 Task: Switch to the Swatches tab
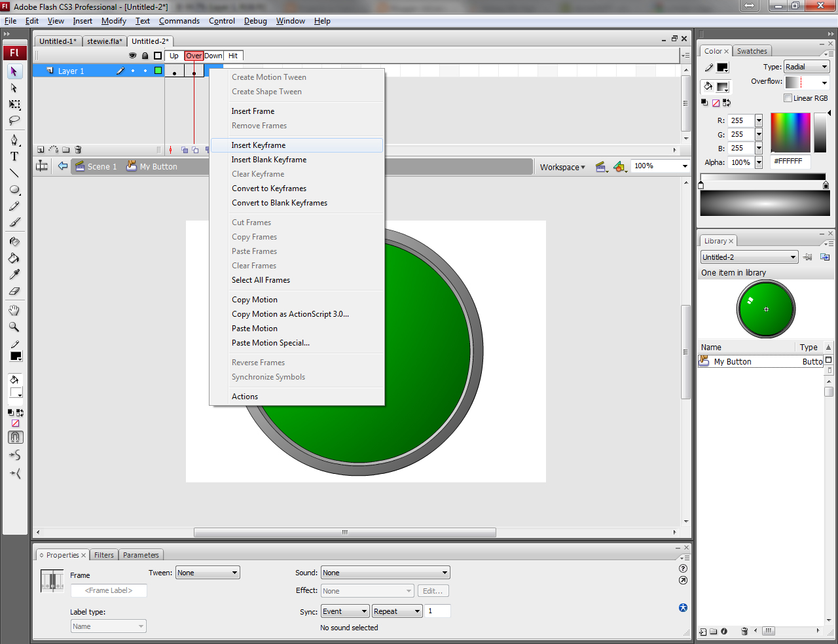[x=752, y=51]
